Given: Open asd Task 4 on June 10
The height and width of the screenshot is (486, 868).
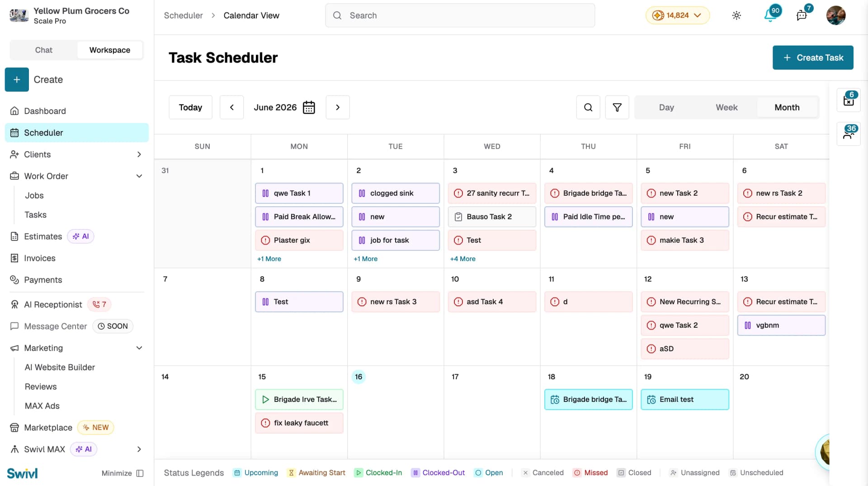Looking at the screenshot, I should pos(492,302).
